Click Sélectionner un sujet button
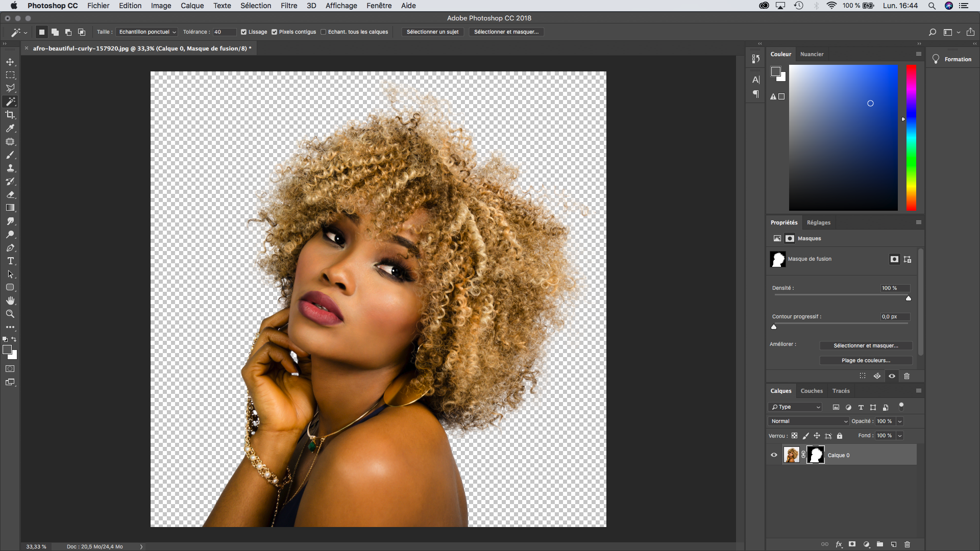 pos(433,32)
